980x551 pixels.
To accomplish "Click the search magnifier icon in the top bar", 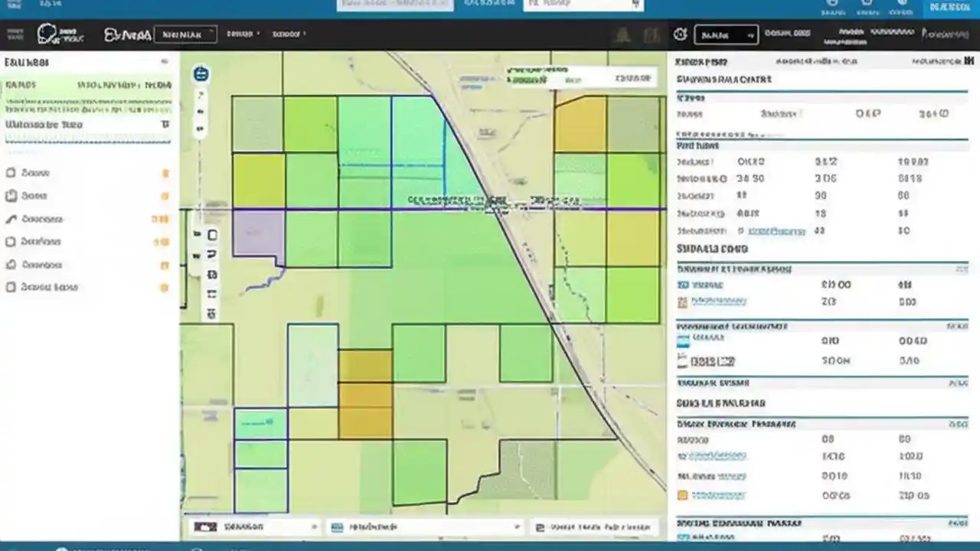I will coord(680,34).
